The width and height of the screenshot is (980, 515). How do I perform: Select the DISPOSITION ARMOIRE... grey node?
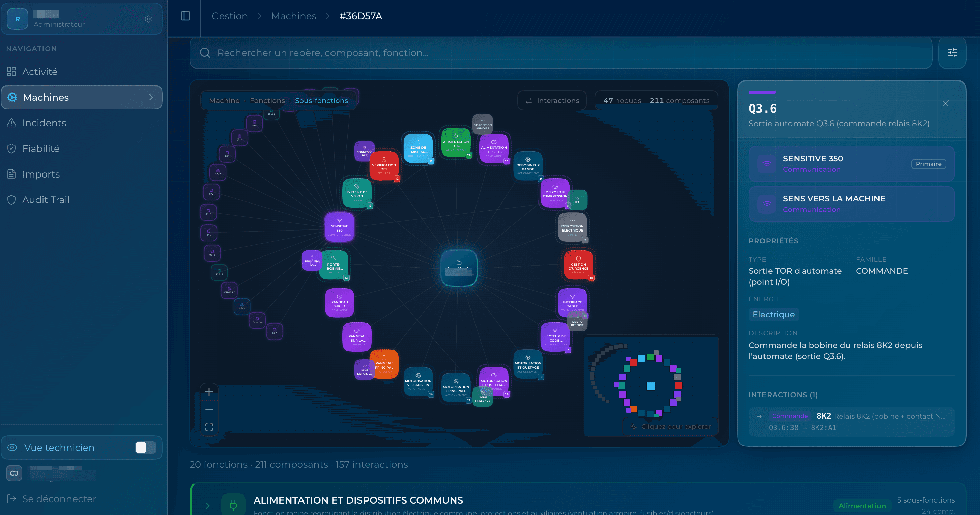(x=482, y=125)
